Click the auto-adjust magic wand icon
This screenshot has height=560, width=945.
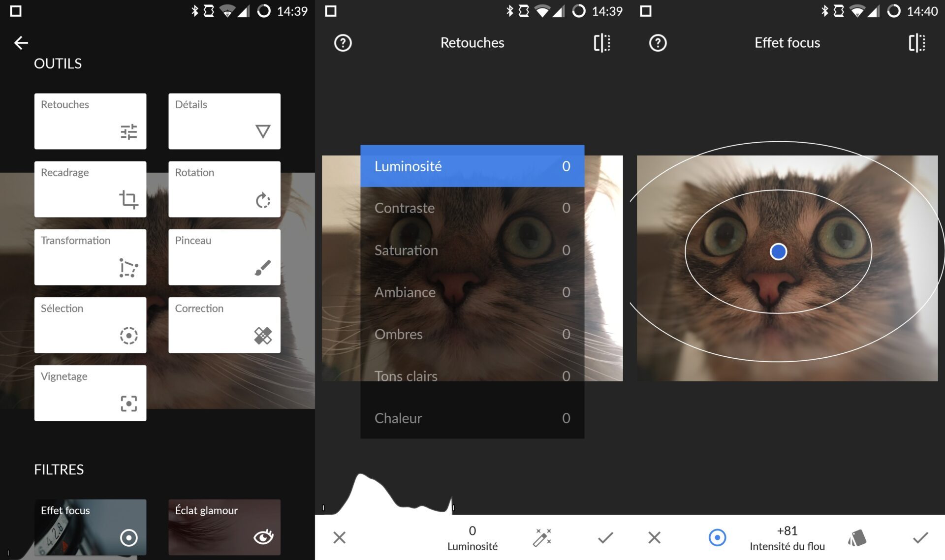pos(542,537)
